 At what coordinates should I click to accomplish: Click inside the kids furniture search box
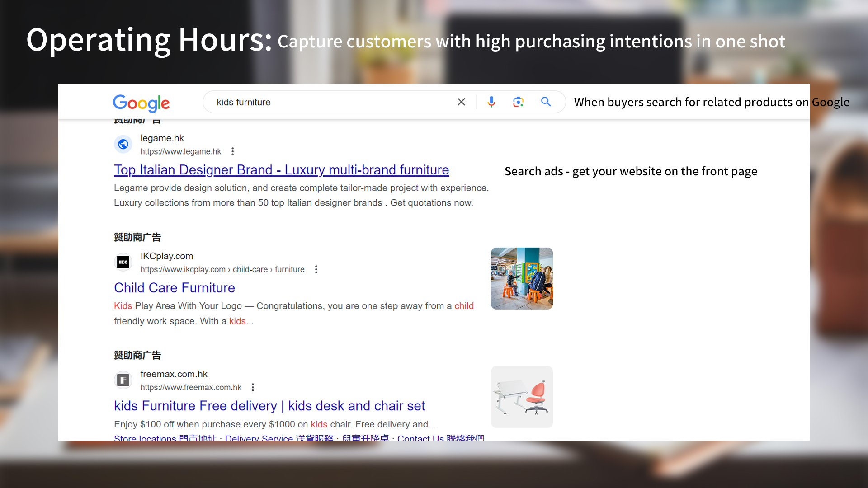tap(316, 102)
